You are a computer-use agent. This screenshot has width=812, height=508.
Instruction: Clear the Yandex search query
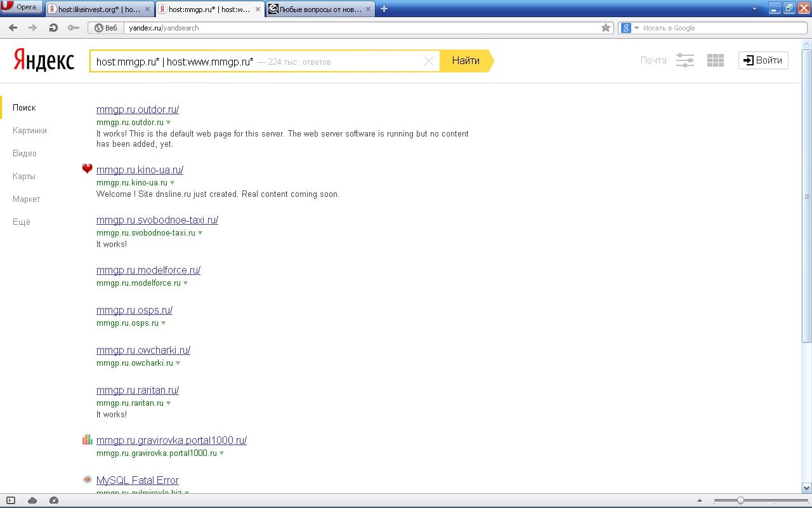point(429,61)
